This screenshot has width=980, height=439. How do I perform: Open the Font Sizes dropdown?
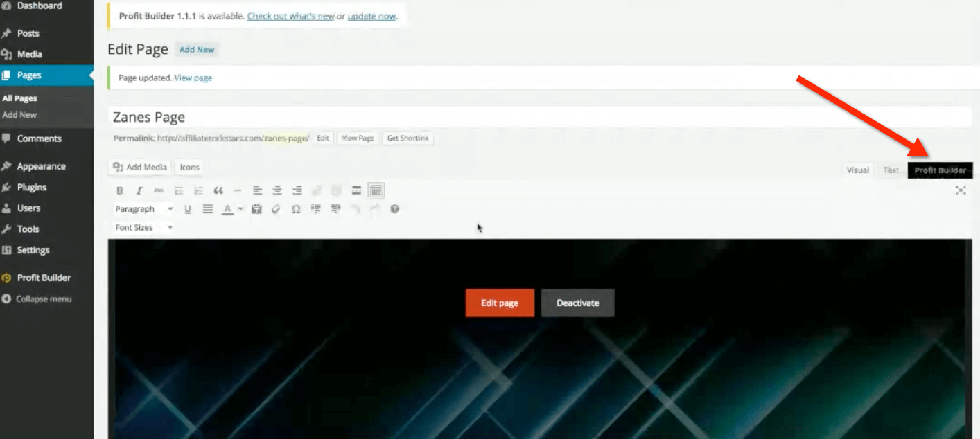[144, 227]
